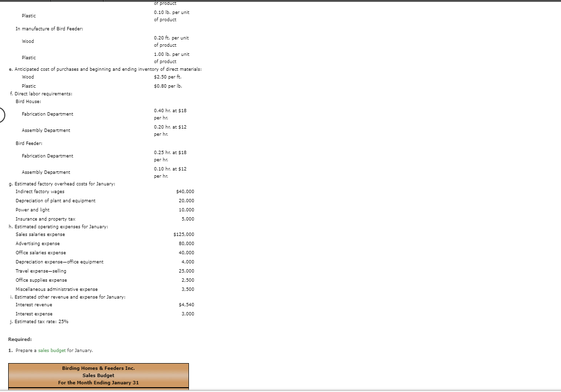Click the partial circle button at left edge
This screenshot has height=392, width=561.
[1, 115]
